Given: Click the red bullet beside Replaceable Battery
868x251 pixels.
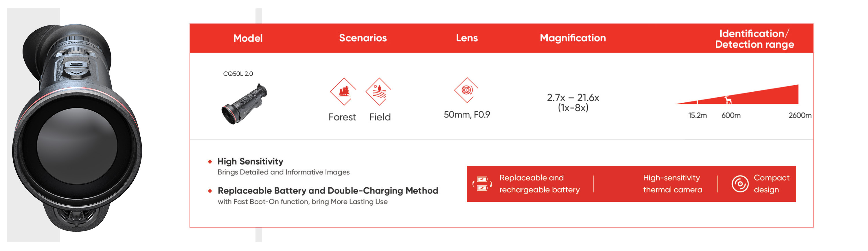Looking at the screenshot, I should [x=210, y=191].
